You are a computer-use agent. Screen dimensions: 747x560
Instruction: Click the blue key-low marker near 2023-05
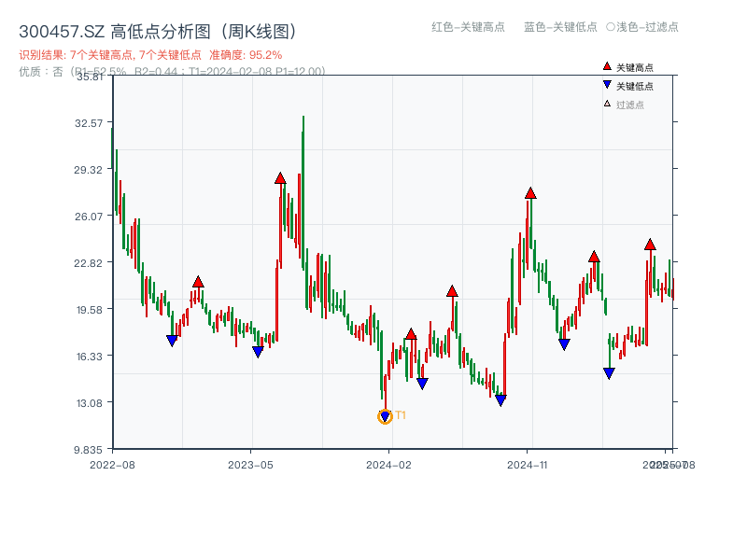tap(256, 352)
